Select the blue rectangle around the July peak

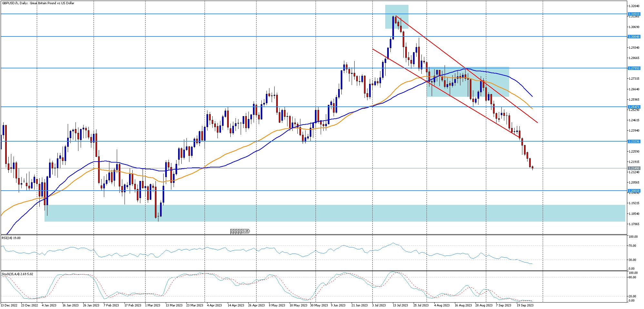tap(397, 17)
